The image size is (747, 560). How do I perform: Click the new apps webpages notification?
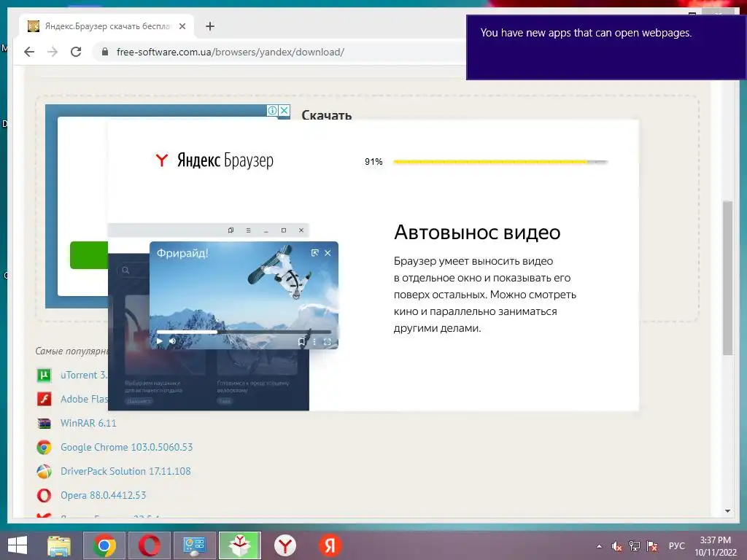click(605, 47)
